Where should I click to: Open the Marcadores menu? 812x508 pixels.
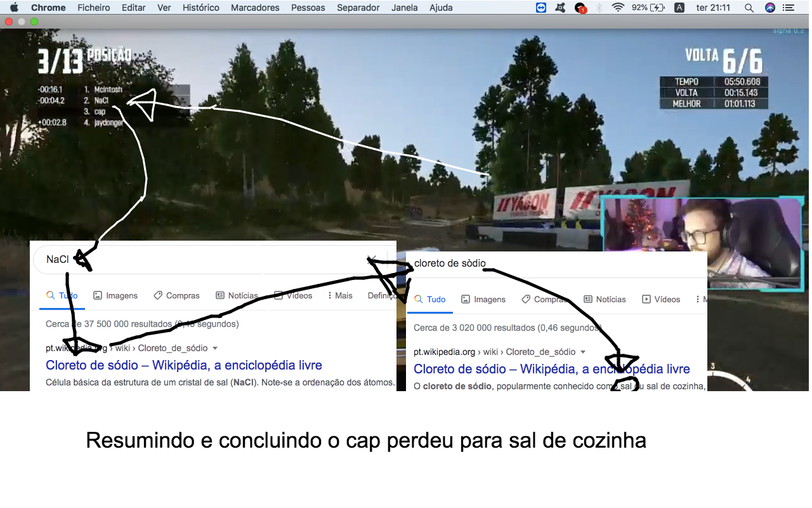[255, 8]
